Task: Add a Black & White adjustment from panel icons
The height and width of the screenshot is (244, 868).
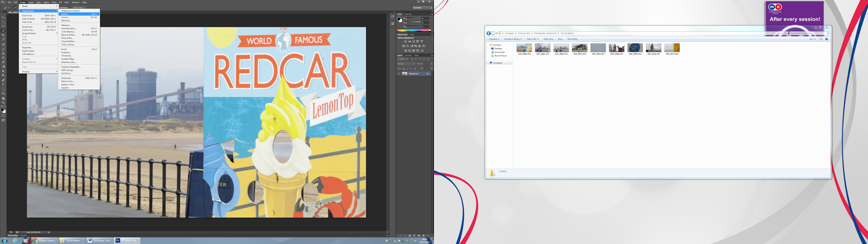Action: 411,46
